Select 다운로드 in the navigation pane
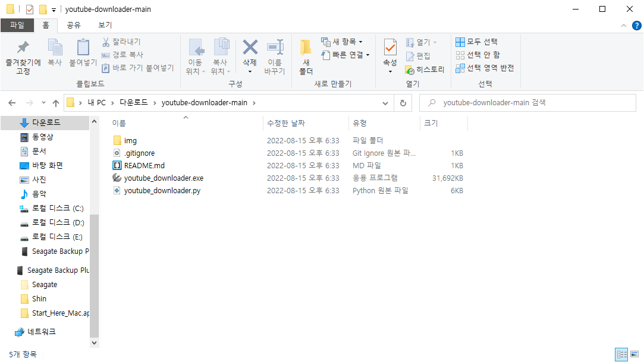This screenshot has height=362, width=644. tap(45, 122)
